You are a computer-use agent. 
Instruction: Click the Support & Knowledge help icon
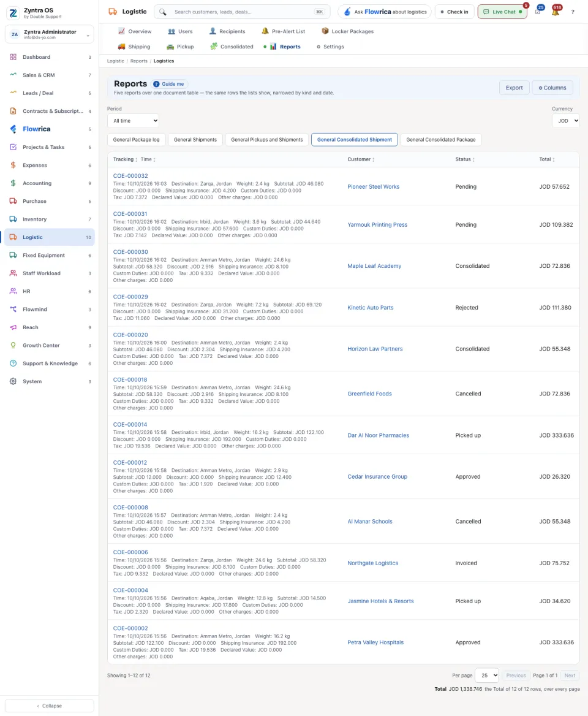tap(13, 364)
